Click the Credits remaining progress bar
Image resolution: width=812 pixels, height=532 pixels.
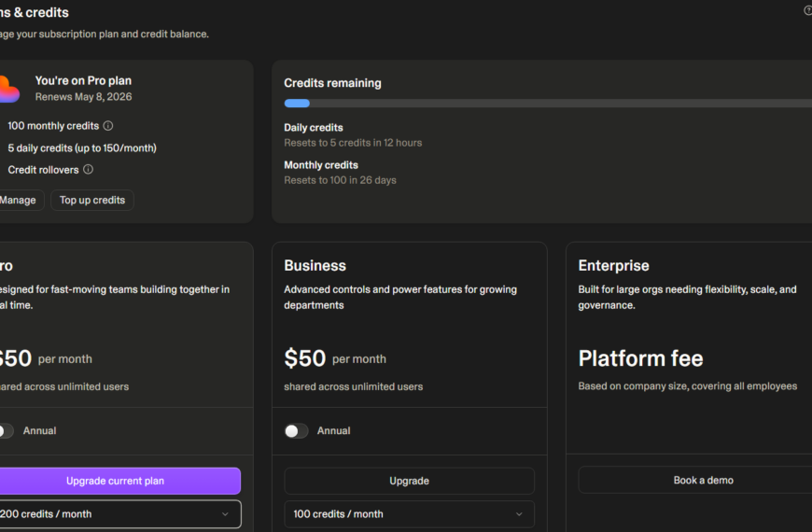click(x=547, y=104)
